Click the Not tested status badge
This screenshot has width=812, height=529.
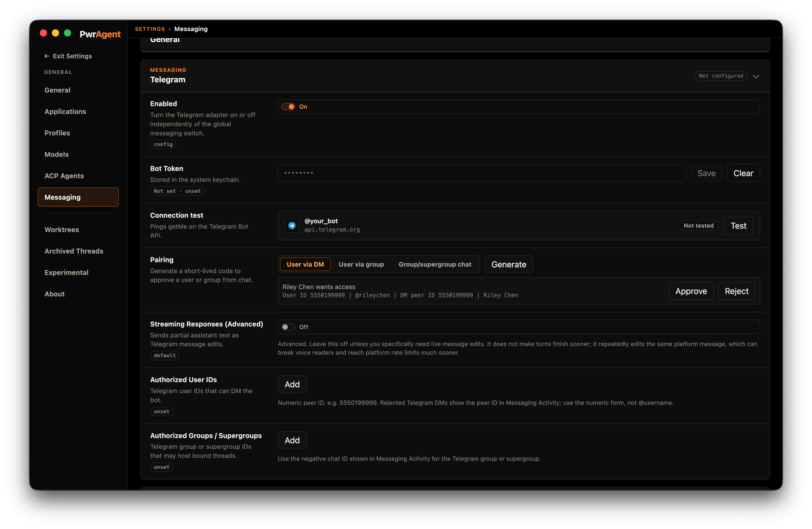tap(698, 226)
